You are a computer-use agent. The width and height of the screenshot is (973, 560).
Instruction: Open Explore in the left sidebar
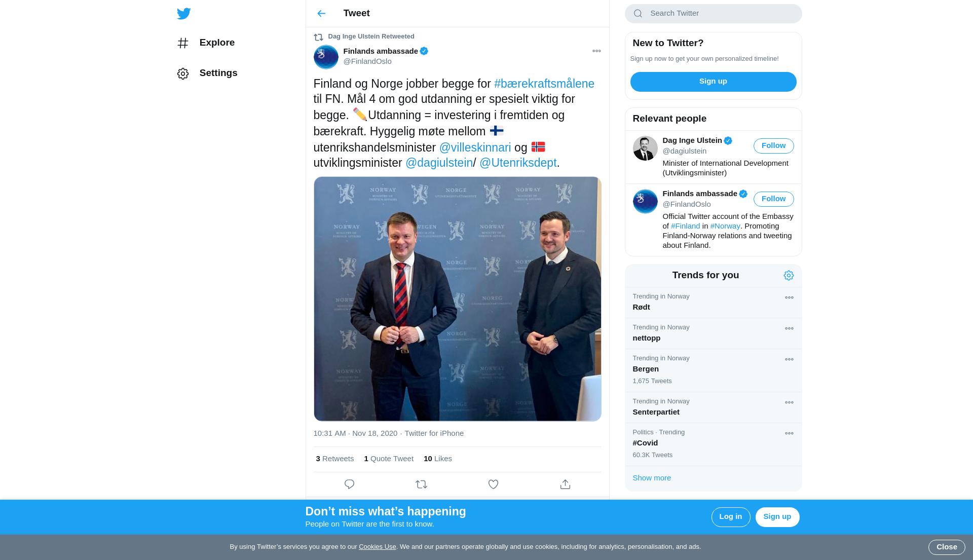tap(206, 43)
